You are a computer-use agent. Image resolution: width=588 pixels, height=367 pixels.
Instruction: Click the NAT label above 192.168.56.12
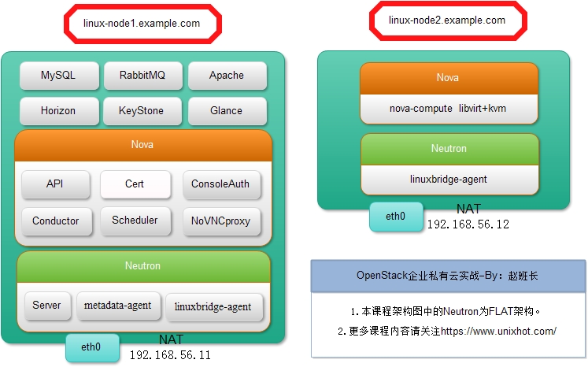click(468, 209)
